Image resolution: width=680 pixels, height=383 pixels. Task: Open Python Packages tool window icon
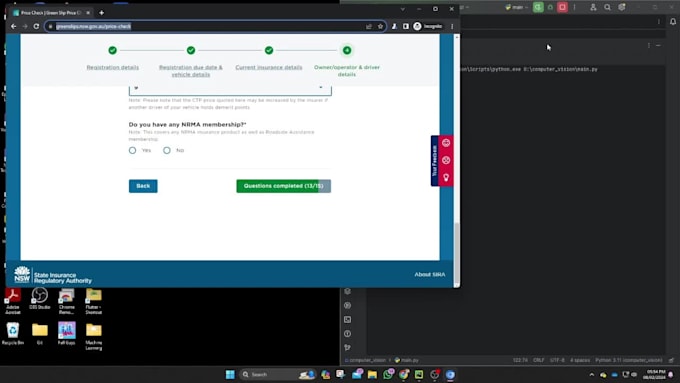click(347, 291)
